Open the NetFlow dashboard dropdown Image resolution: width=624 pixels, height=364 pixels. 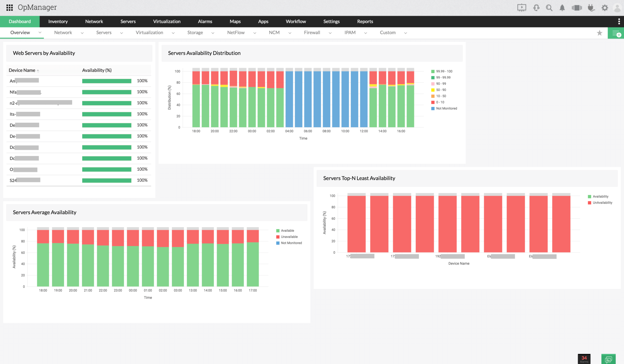(x=255, y=33)
